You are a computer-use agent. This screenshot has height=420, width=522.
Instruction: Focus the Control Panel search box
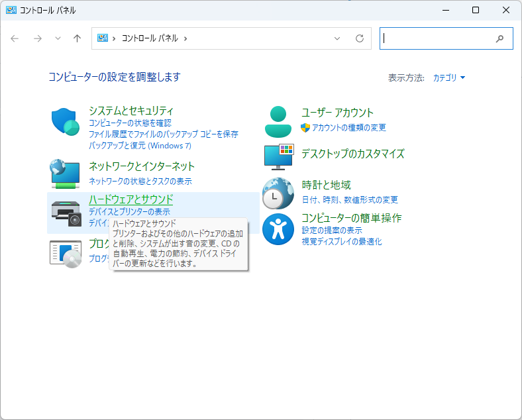pos(446,38)
